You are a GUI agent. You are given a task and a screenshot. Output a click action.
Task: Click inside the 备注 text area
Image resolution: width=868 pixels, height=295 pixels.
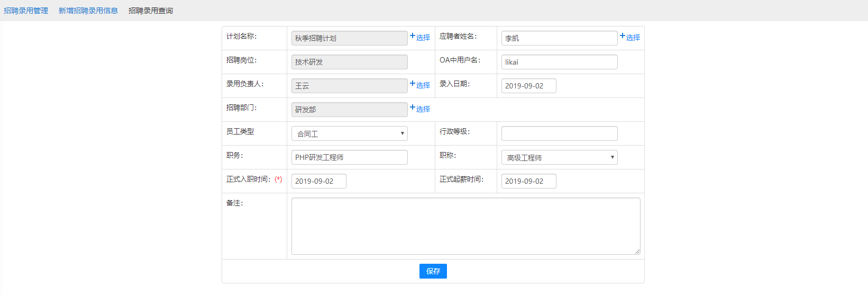(465, 226)
